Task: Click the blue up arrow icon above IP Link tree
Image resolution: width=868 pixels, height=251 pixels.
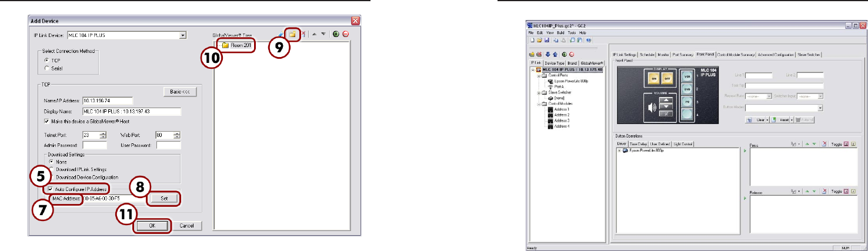Action: tap(555, 54)
